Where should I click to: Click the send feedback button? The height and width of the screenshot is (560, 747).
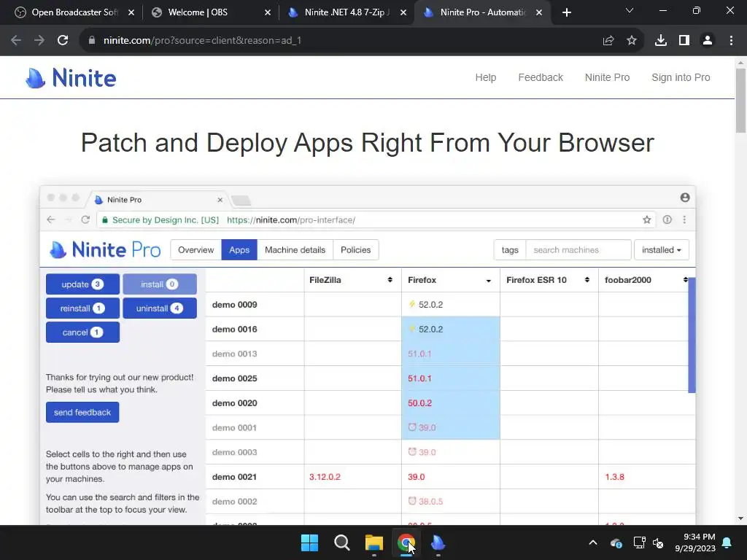pyautogui.click(x=82, y=413)
